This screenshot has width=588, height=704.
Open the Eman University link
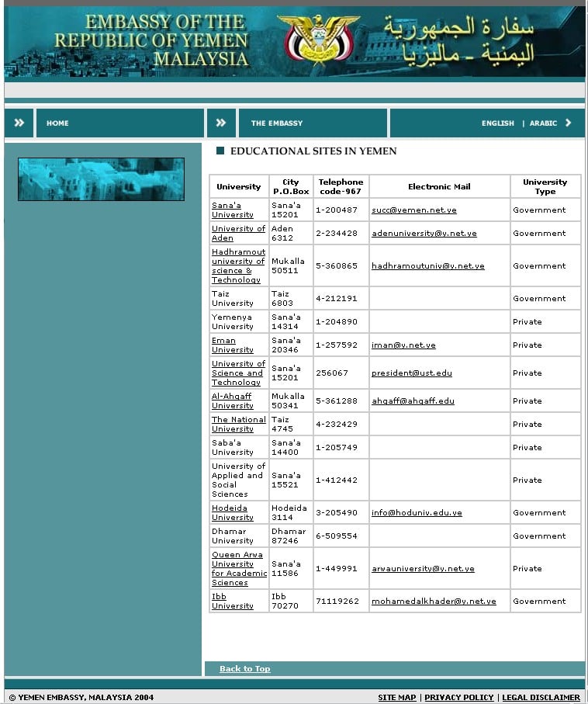pos(233,345)
